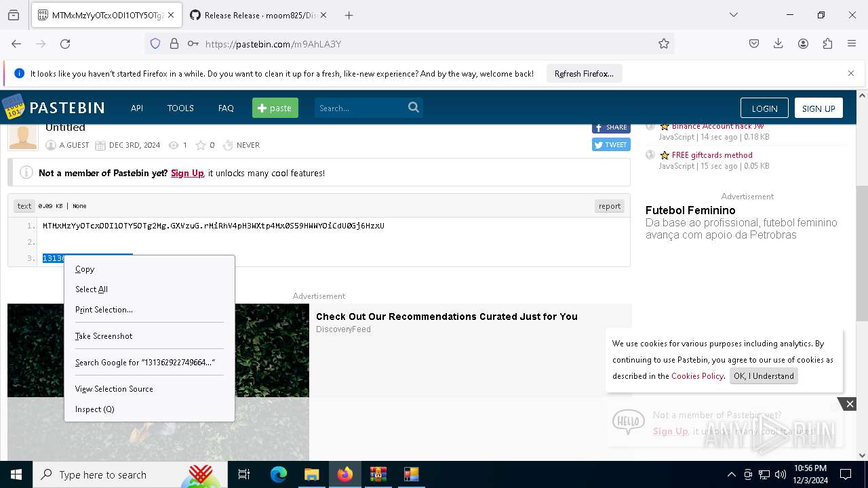Bookmark this page with the star icon
Viewport: 868px width, 488px height.
[x=664, y=43]
